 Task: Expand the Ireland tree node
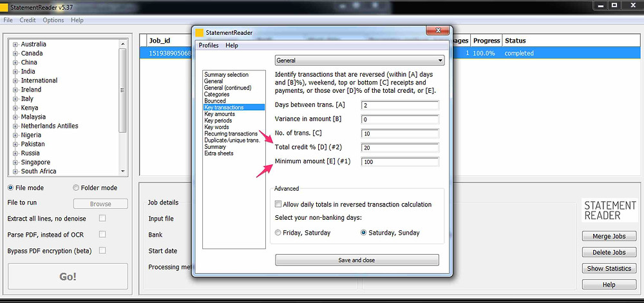(15, 90)
